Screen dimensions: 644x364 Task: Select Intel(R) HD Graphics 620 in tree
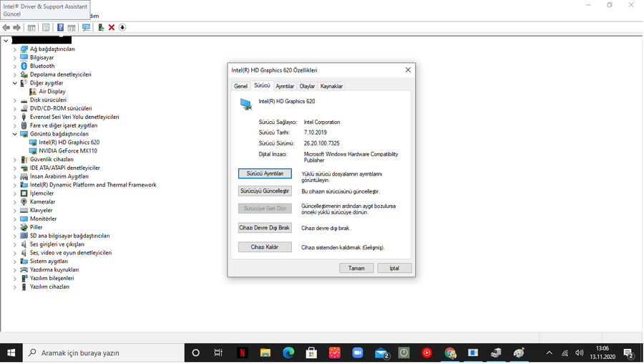tap(69, 143)
